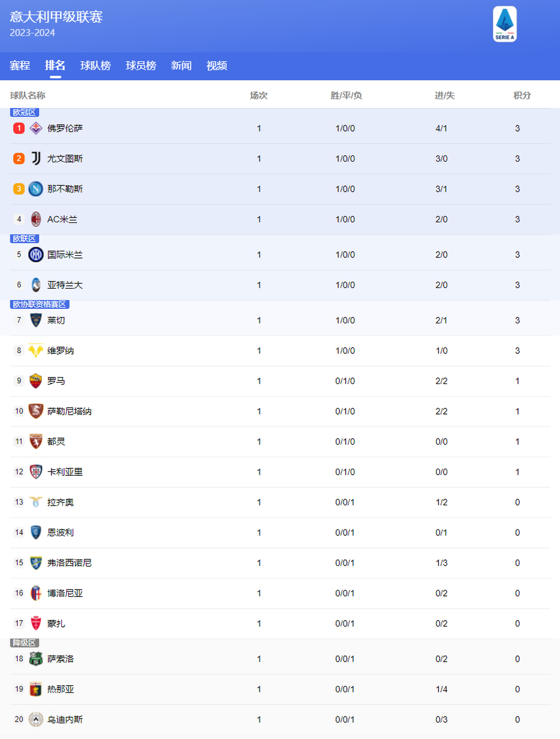Click the Juventus (尤文图斯) logo icon
Viewport: 560px width, 739px height.
[36, 158]
